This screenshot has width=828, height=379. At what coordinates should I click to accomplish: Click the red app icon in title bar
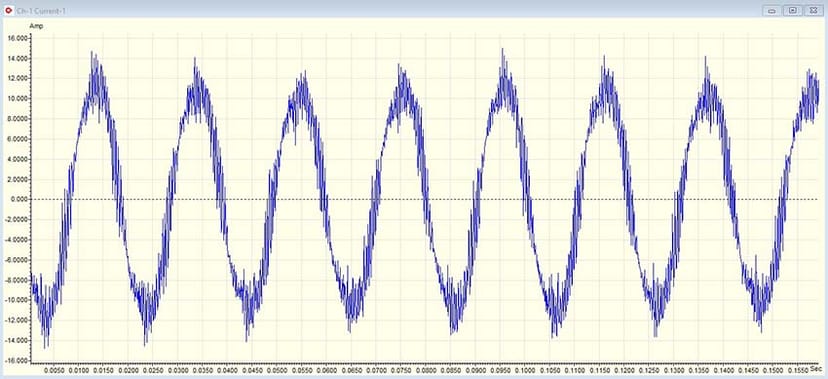(7, 11)
